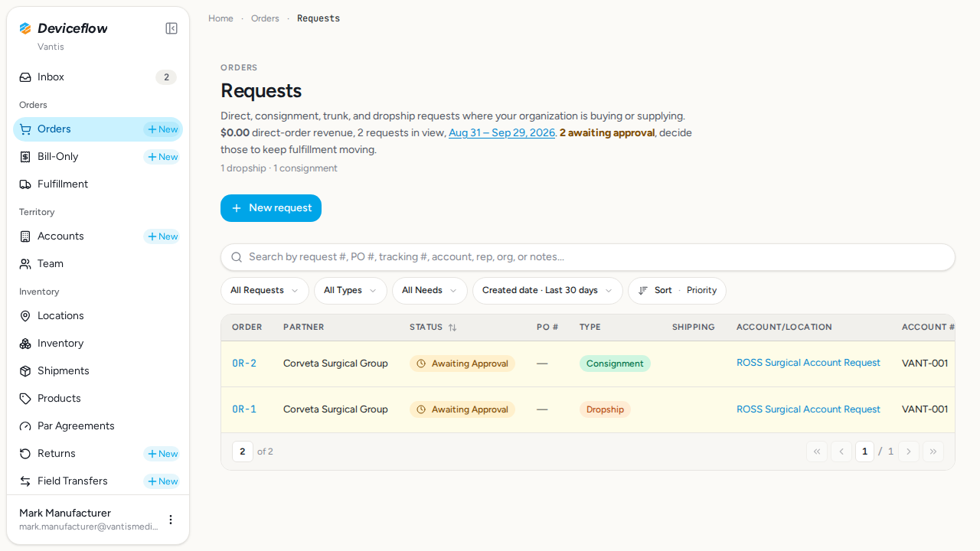Open Orders in the sidebar
Screen dimensions: 980x551
[x=98, y=129]
